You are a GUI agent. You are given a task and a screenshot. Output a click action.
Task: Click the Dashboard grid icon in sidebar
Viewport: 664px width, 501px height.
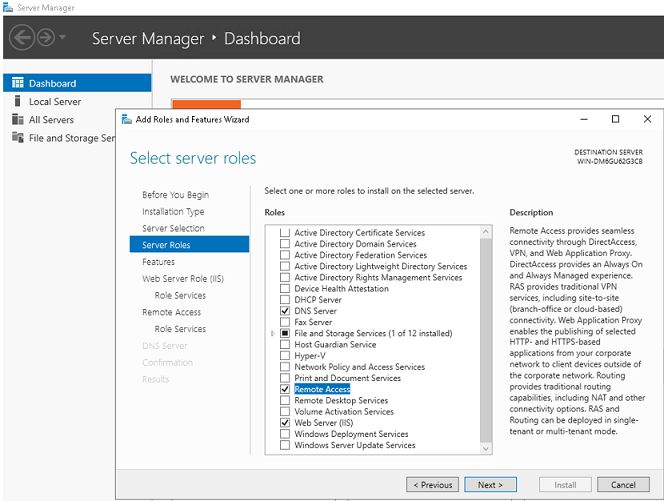point(18,83)
